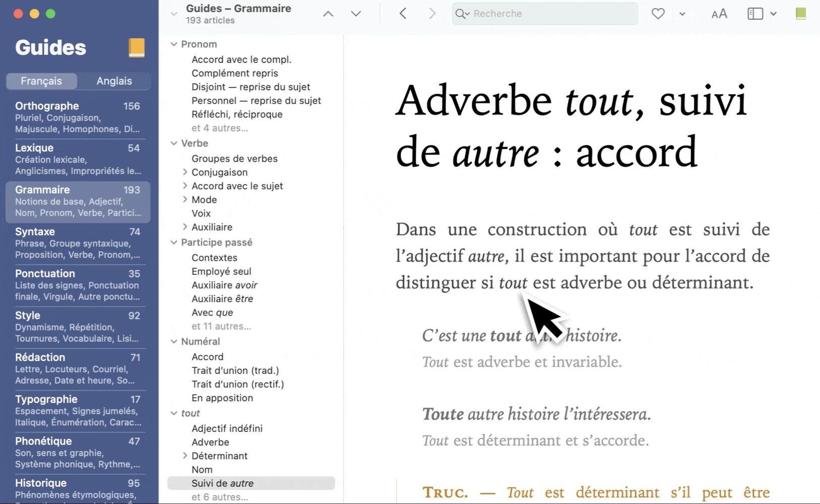Click the orange Guides book icon
The height and width of the screenshot is (504, 820).
pyautogui.click(x=137, y=48)
